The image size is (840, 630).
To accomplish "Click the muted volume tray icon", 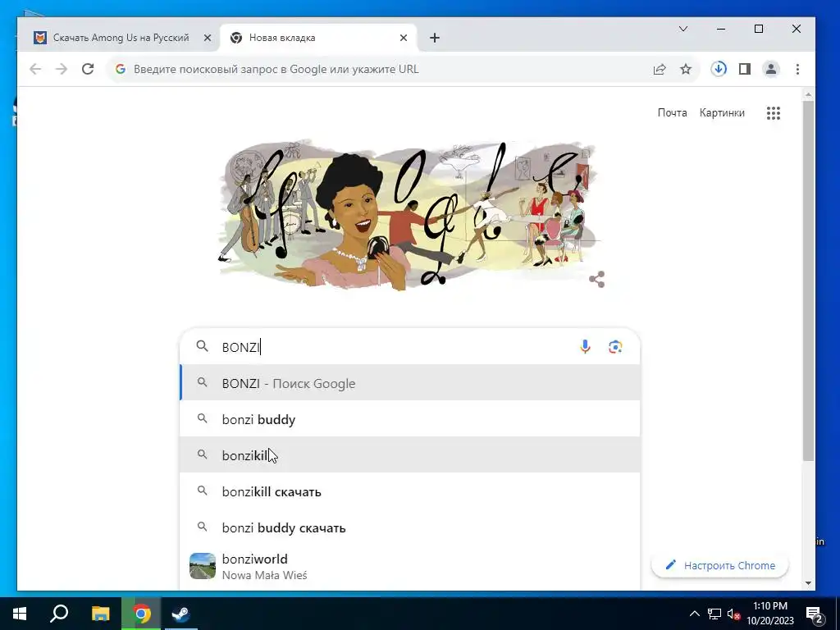I will tap(733, 614).
